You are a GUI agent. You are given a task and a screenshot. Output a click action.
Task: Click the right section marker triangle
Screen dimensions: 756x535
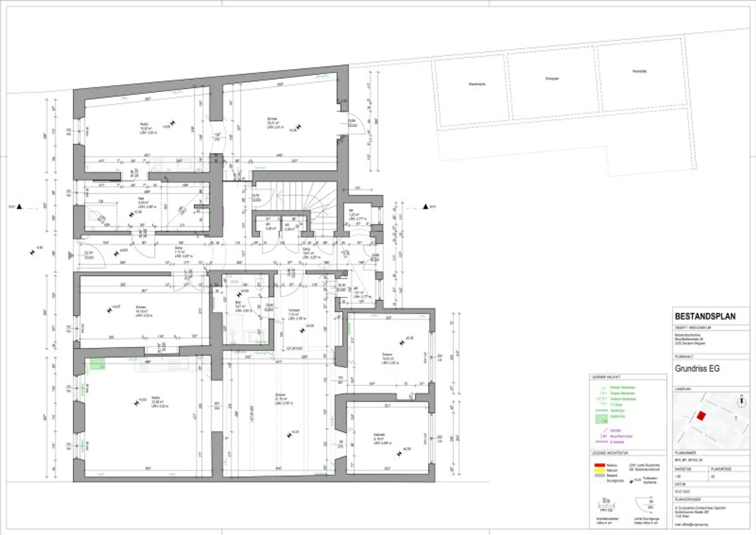425,206
